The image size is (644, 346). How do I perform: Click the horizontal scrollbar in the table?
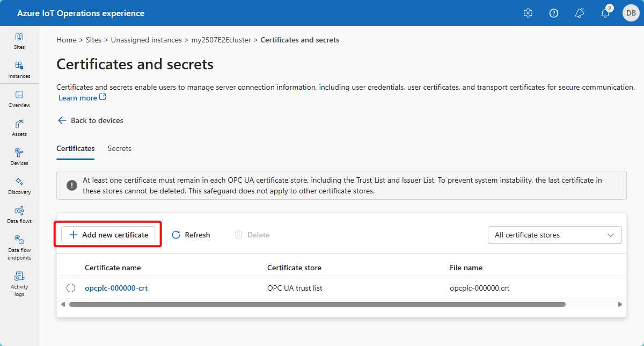point(317,304)
